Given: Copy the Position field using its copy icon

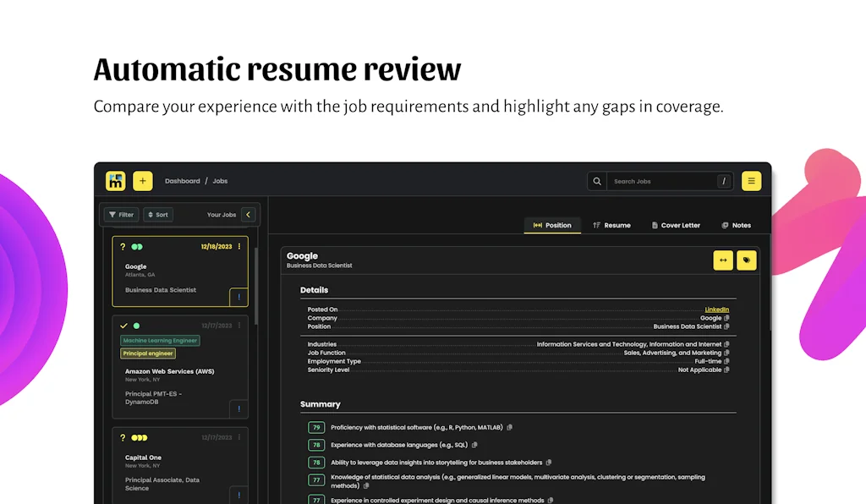Looking at the screenshot, I should pyautogui.click(x=726, y=326).
